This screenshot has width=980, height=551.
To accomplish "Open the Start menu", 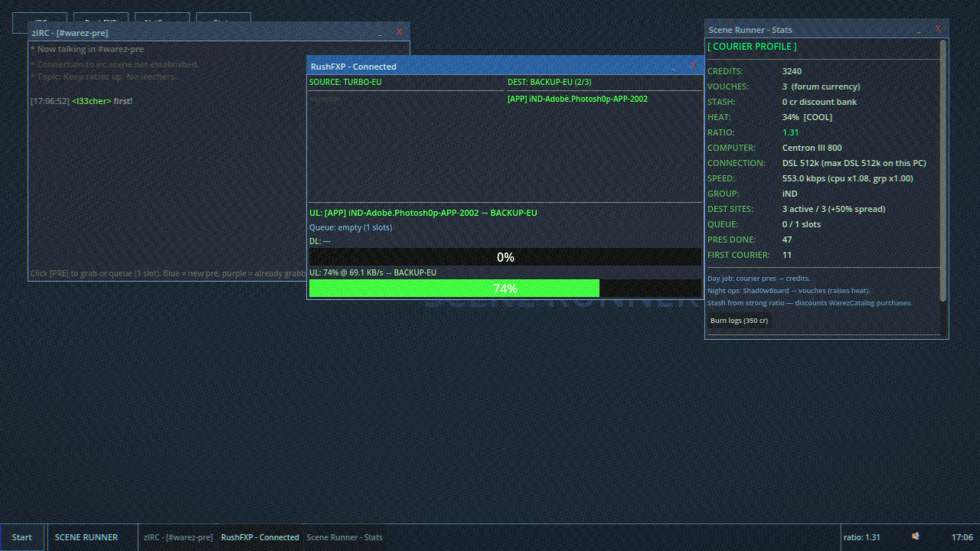I will (x=22, y=537).
